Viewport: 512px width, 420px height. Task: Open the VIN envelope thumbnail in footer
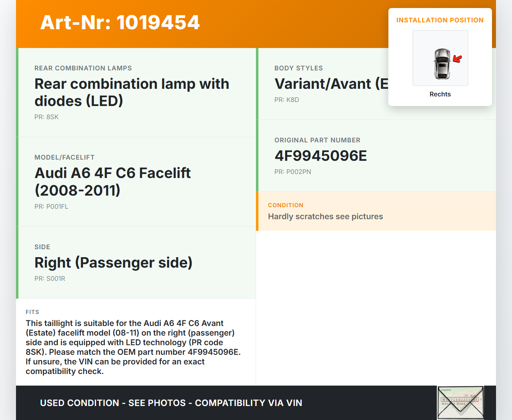[460, 403]
